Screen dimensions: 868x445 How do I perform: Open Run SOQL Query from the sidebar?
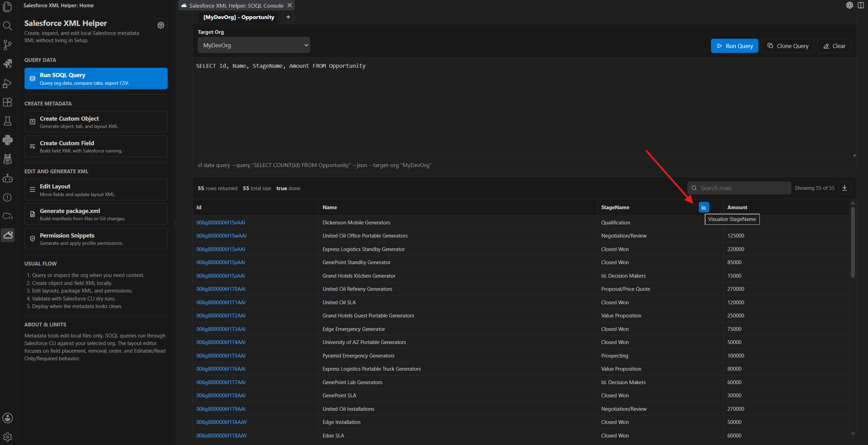96,78
